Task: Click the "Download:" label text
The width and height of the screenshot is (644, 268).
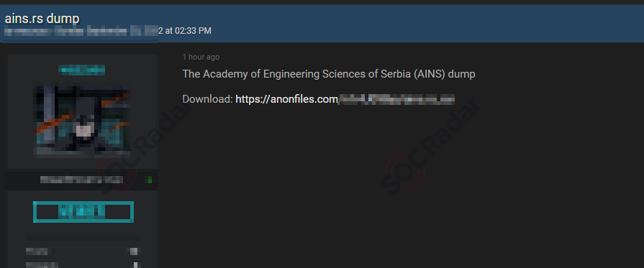Action: pos(207,99)
